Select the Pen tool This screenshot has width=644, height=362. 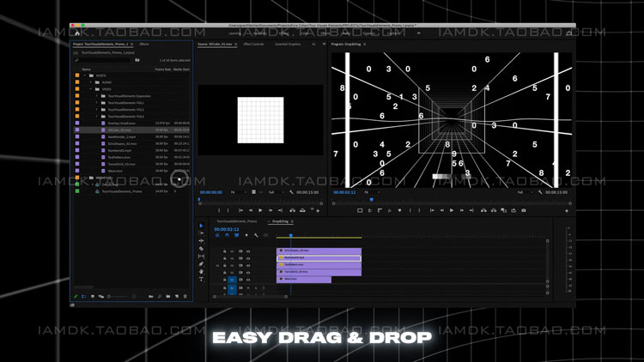(201, 264)
